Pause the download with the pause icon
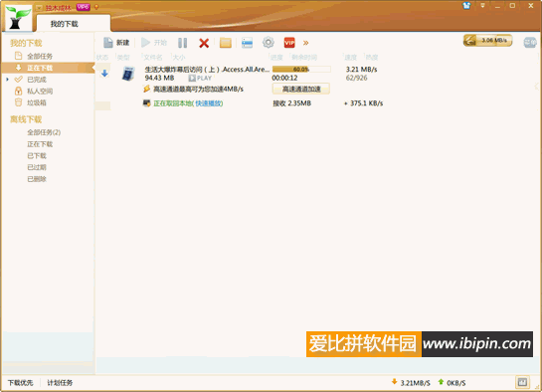542x392 pixels. click(x=183, y=43)
